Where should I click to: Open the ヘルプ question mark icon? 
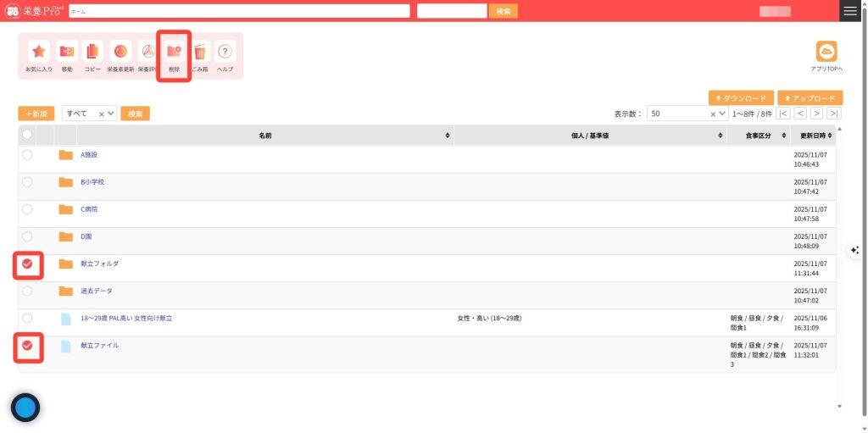pyautogui.click(x=225, y=52)
